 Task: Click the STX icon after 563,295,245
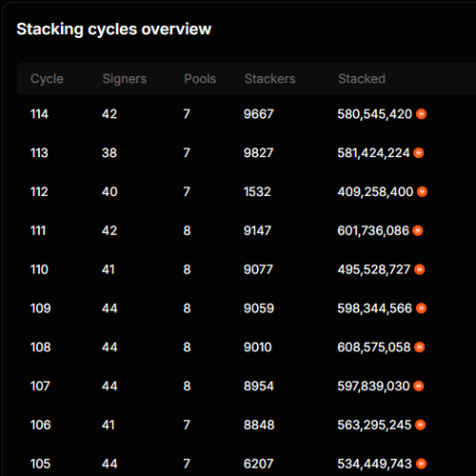click(420, 425)
